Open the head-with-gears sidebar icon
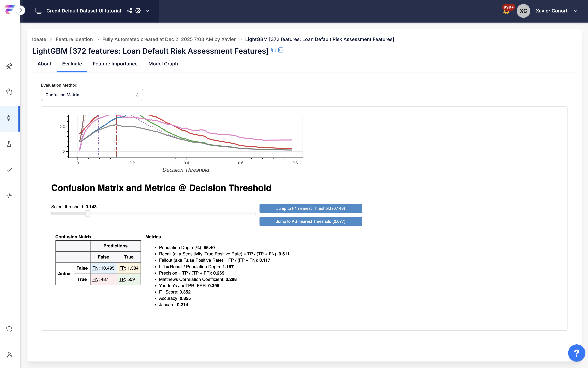The image size is (588, 368). 9,92
